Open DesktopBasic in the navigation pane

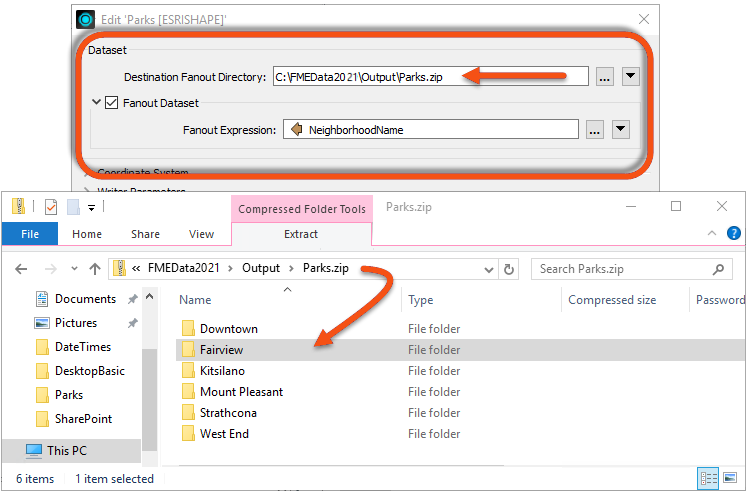pos(90,371)
